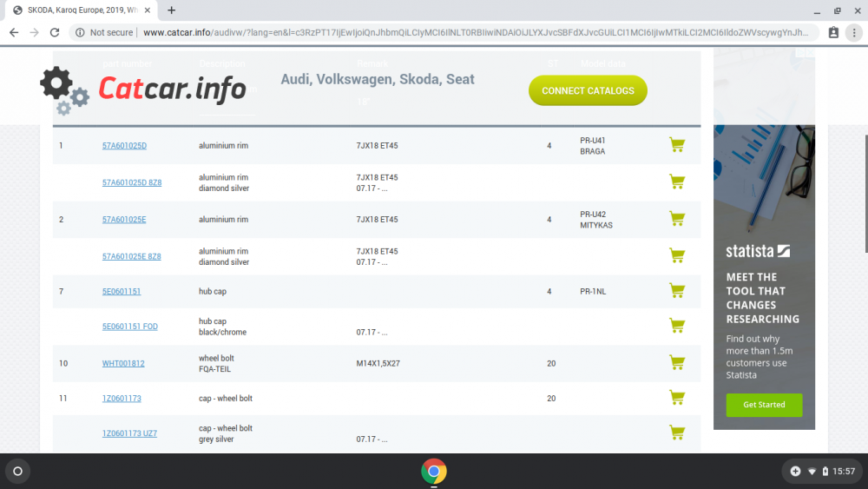Open part 1Z0601173 link
Image resolution: width=868 pixels, height=489 pixels.
(122, 398)
